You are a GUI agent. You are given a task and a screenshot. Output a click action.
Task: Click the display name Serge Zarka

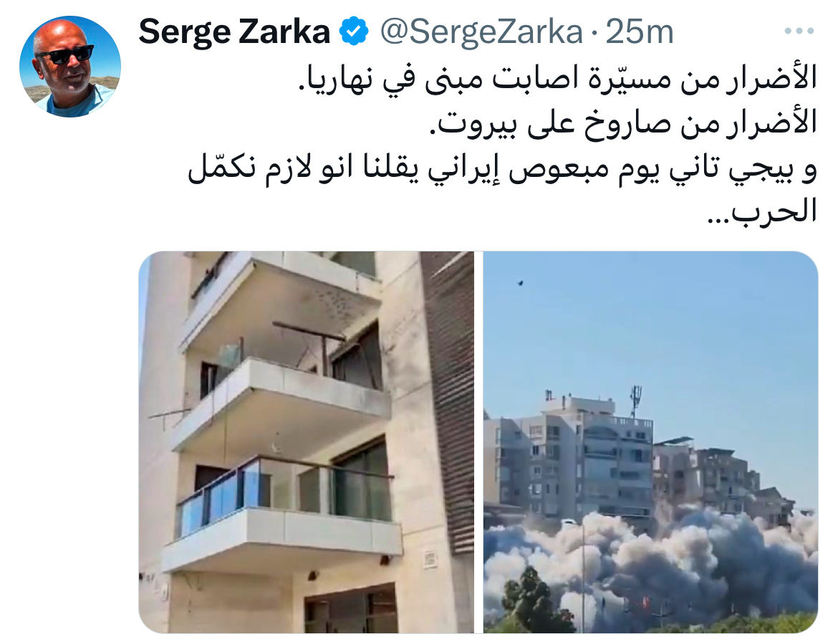(x=234, y=32)
